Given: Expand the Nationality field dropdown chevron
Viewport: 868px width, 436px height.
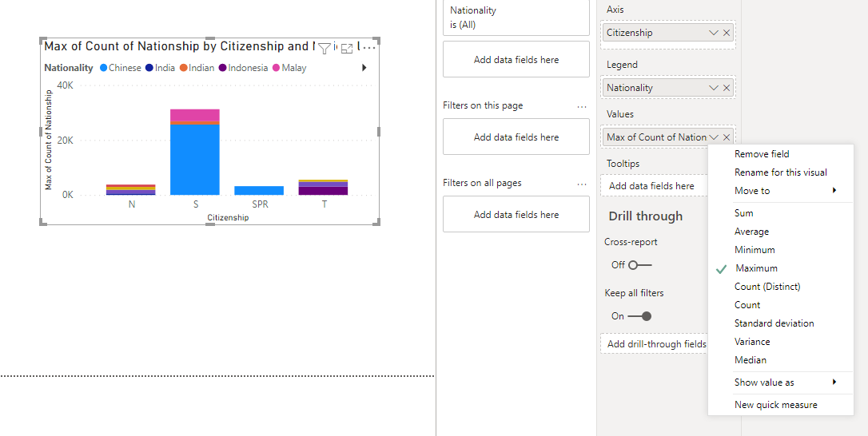Looking at the screenshot, I should tap(714, 87).
